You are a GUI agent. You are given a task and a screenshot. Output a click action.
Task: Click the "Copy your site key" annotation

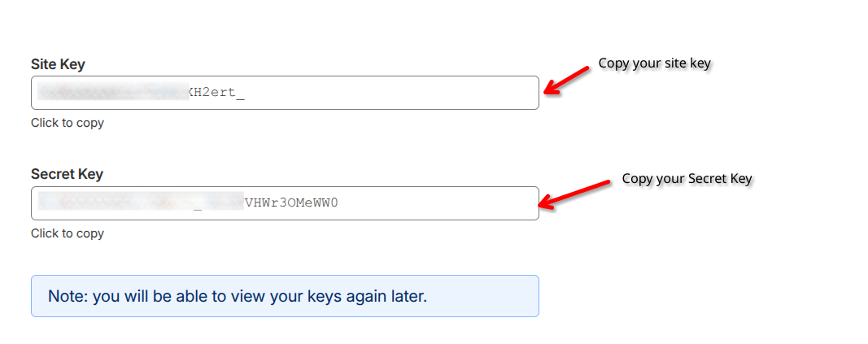[655, 63]
